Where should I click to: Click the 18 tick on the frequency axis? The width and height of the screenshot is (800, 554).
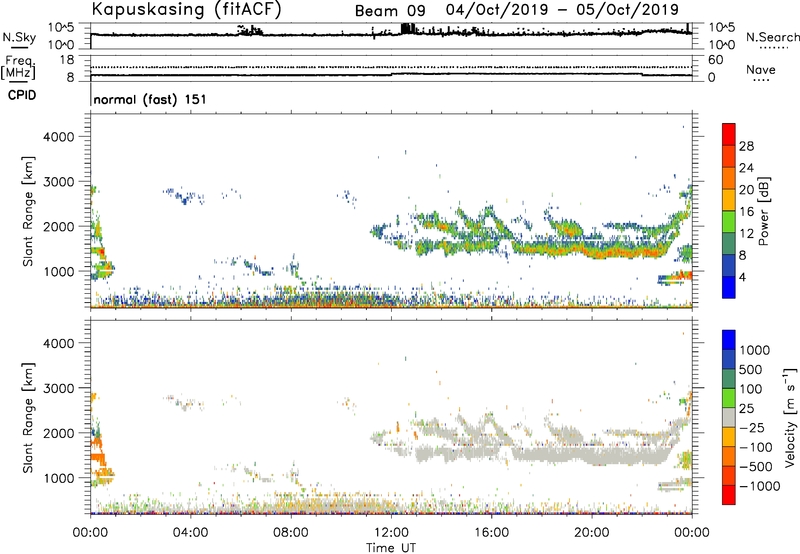click(x=67, y=60)
